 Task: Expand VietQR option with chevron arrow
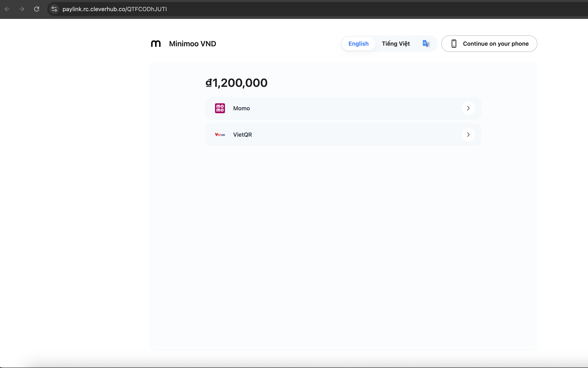[468, 135]
